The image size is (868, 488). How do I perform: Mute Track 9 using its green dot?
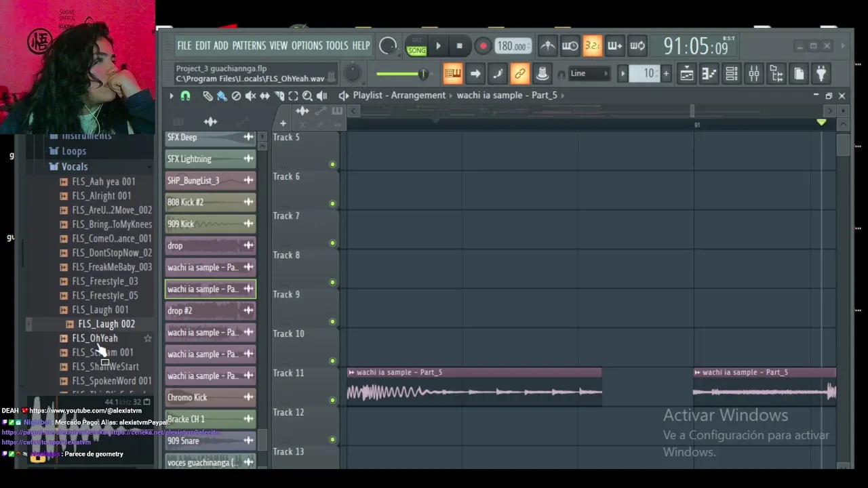(x=332, y=322)
